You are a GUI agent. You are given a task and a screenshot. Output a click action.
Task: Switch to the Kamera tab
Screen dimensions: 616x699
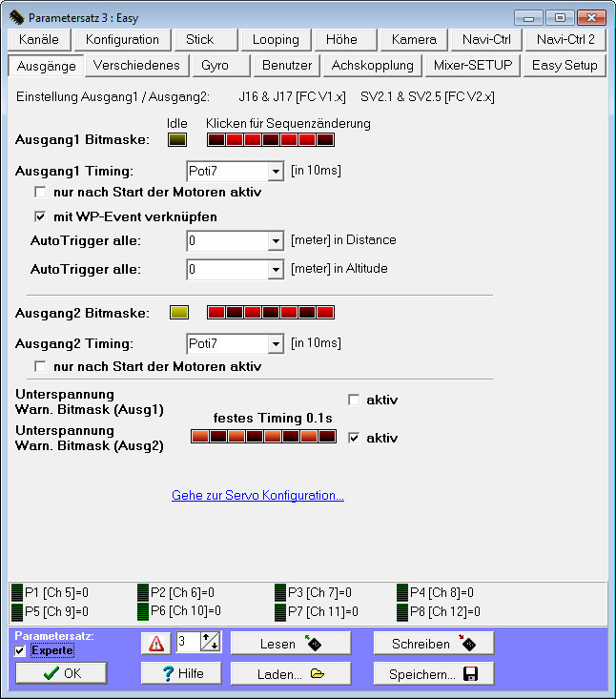tap(414, 39)
